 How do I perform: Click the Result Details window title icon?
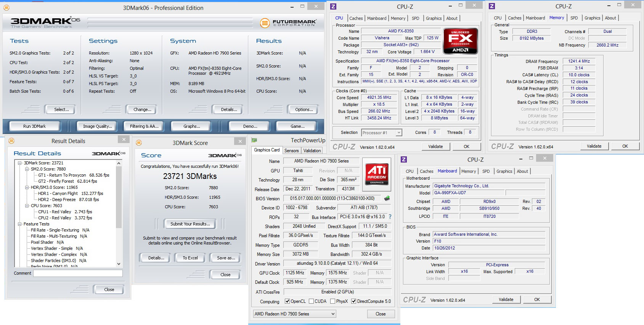(x=11, y=141)
